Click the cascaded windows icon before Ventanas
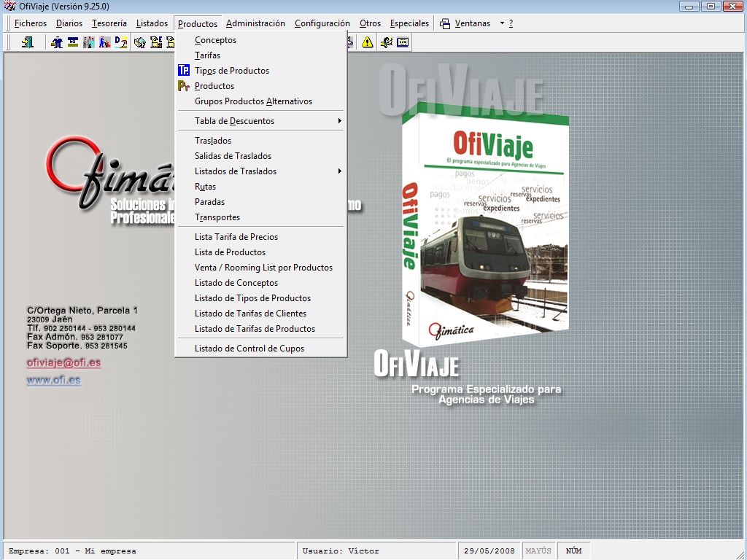The width and height of the screenshot is (747, 560). click(x=444, y=23)
